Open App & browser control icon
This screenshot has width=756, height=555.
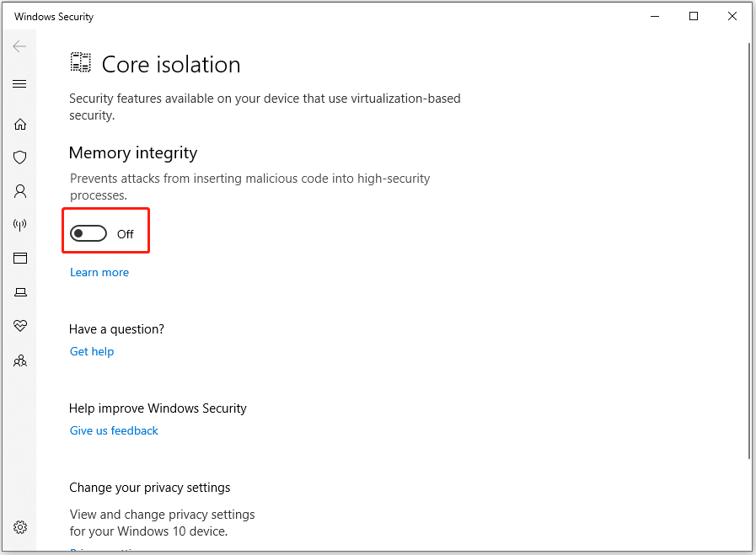[19, 259]
